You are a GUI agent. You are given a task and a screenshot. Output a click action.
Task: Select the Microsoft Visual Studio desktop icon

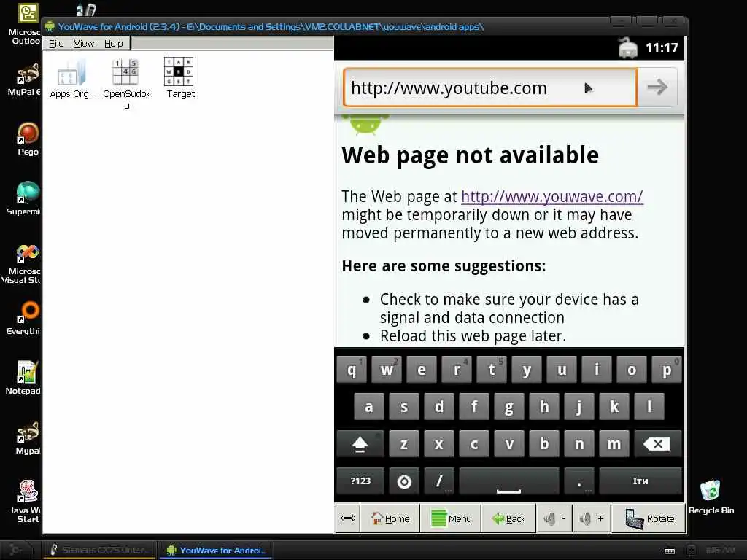pyautogui.click(x=22, y=263)
